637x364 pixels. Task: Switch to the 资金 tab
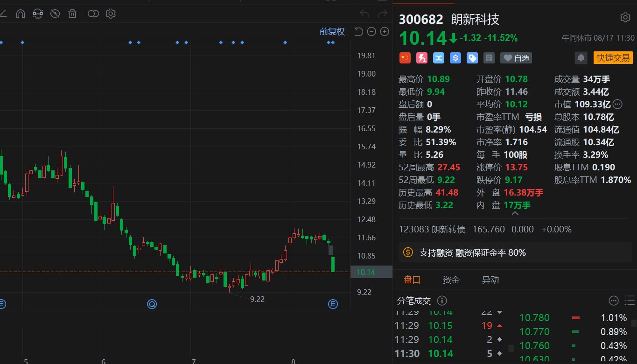pyautogui.click(x=451, y=280)
